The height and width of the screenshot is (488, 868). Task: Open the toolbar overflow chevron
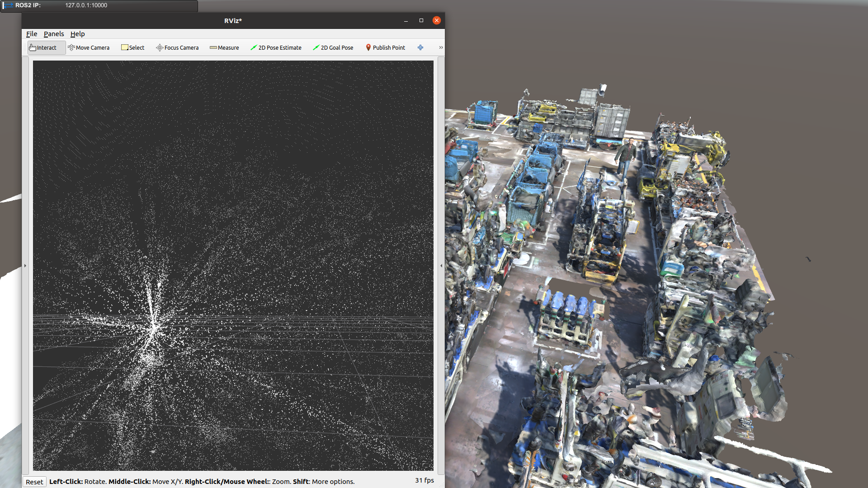point(440,47)
